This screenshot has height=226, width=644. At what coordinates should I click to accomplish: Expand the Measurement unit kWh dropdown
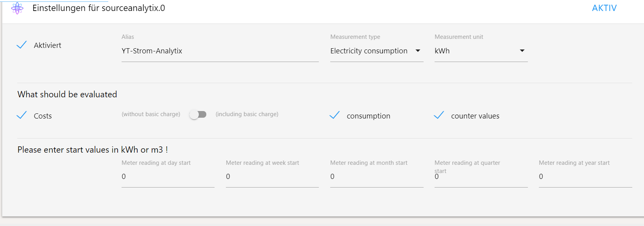(x=481, y=51)
